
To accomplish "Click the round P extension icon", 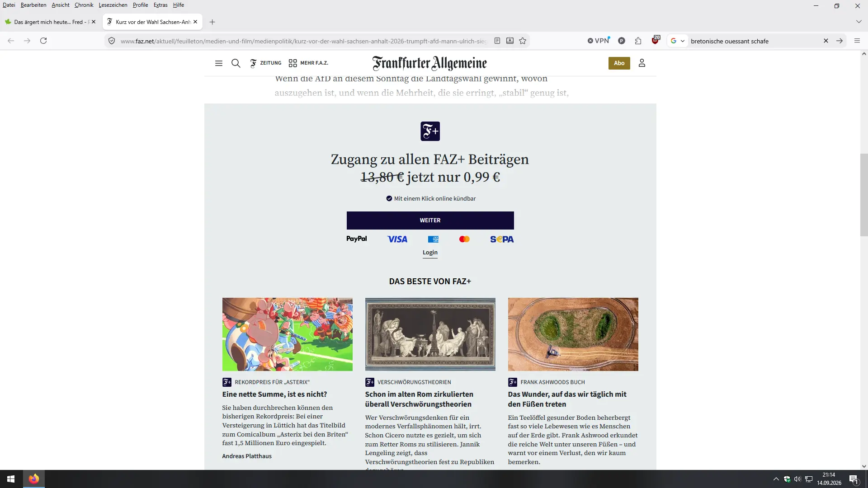I will (x=622, y=41).
